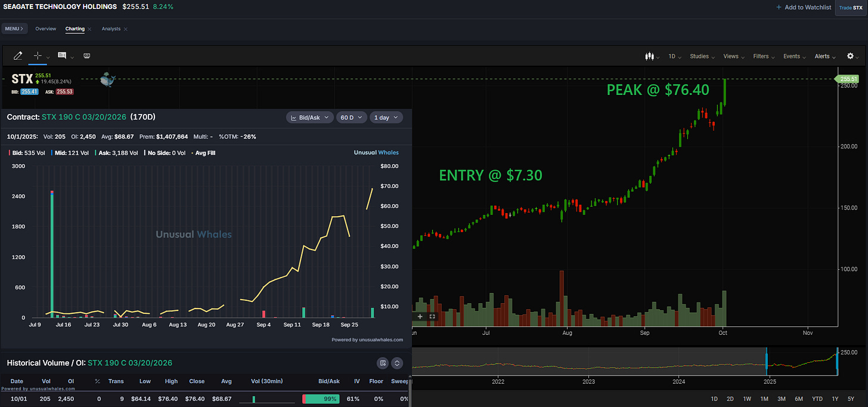Click the whale marker on the chart
The height and width of the screenshot is (407, 868).
[108, 79]
